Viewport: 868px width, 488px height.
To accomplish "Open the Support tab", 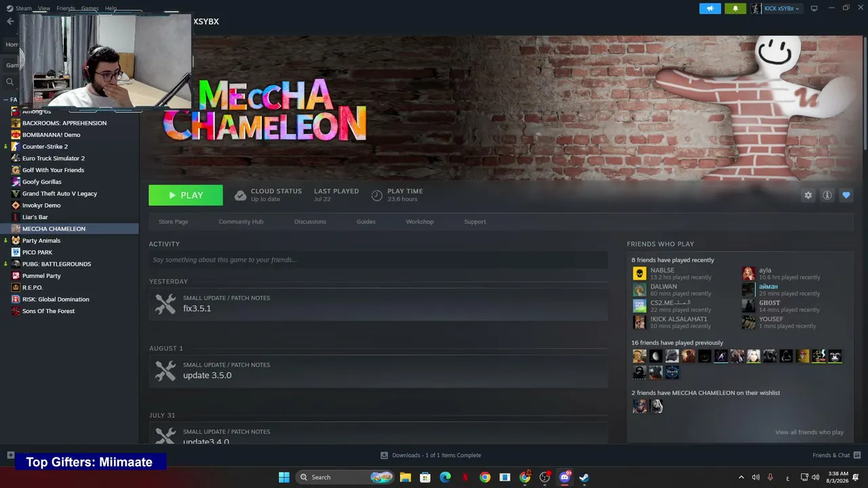I will [x=475, y=222].
